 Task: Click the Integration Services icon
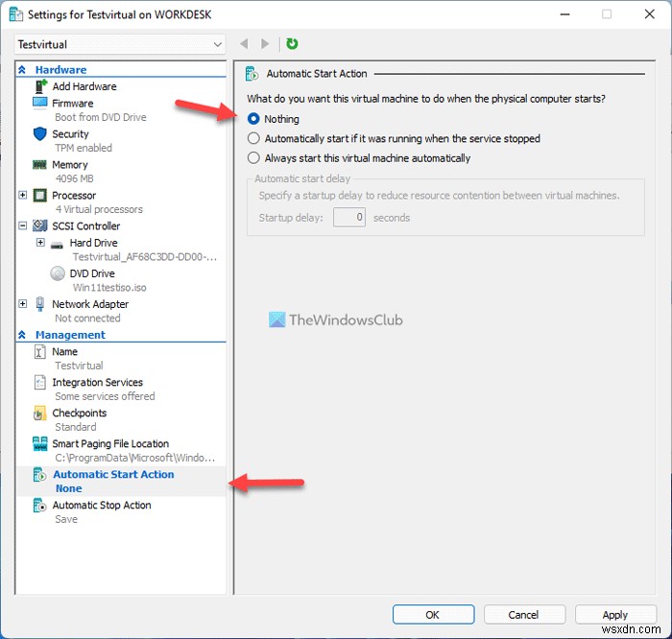(40, 382)
